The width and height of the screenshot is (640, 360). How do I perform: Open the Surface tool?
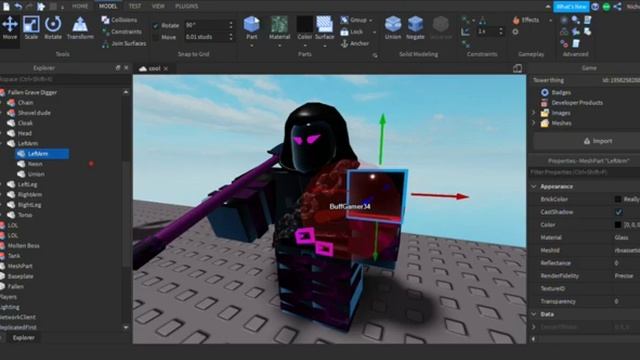324,27
